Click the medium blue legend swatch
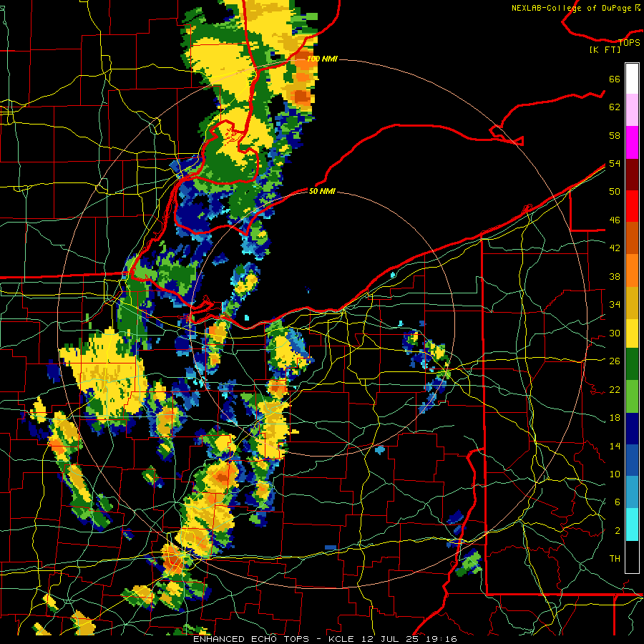 [x=632, y=460]
